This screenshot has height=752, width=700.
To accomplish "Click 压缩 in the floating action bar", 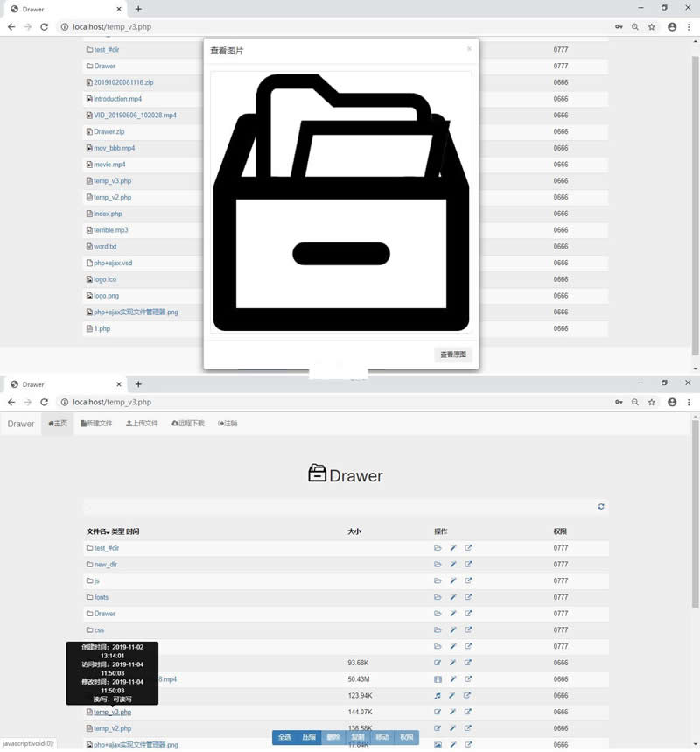I will (309, 737).
